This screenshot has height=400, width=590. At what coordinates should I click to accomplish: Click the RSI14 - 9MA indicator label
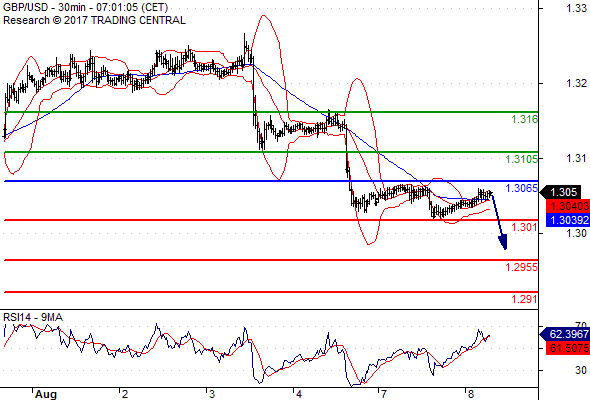[33, 318]
